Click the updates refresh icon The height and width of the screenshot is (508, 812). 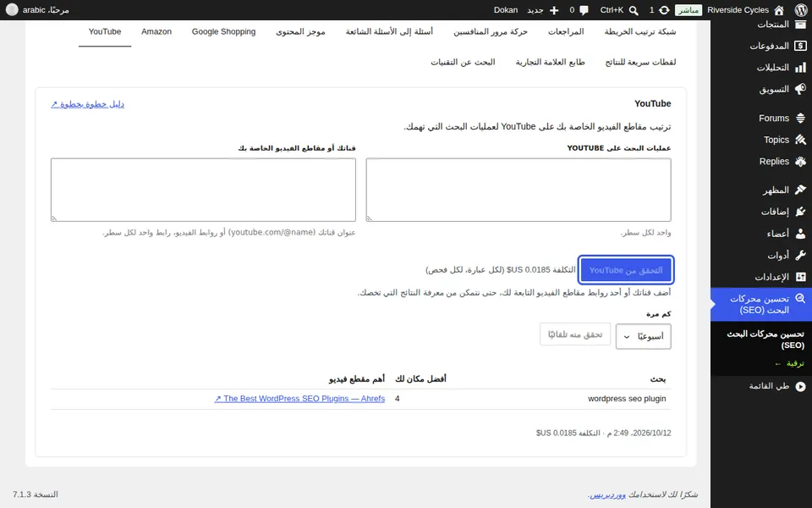664,10
